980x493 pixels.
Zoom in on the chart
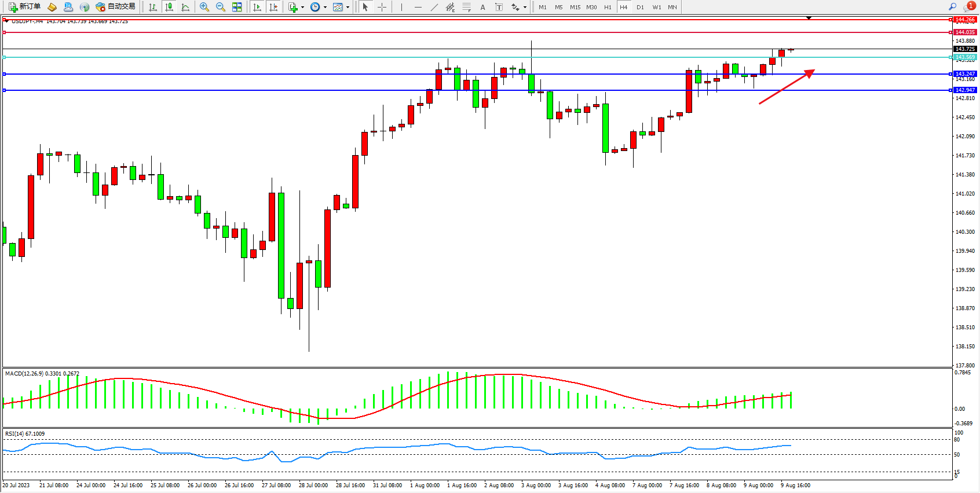click(x=204, y=7)
